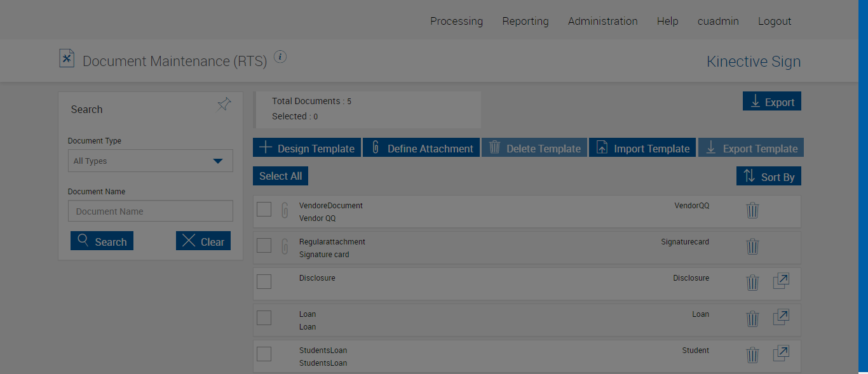Open Disclosure template with the external-link icon
Image resolution: width=868 pixels, height=374 pixels.
tap(781, 281)
